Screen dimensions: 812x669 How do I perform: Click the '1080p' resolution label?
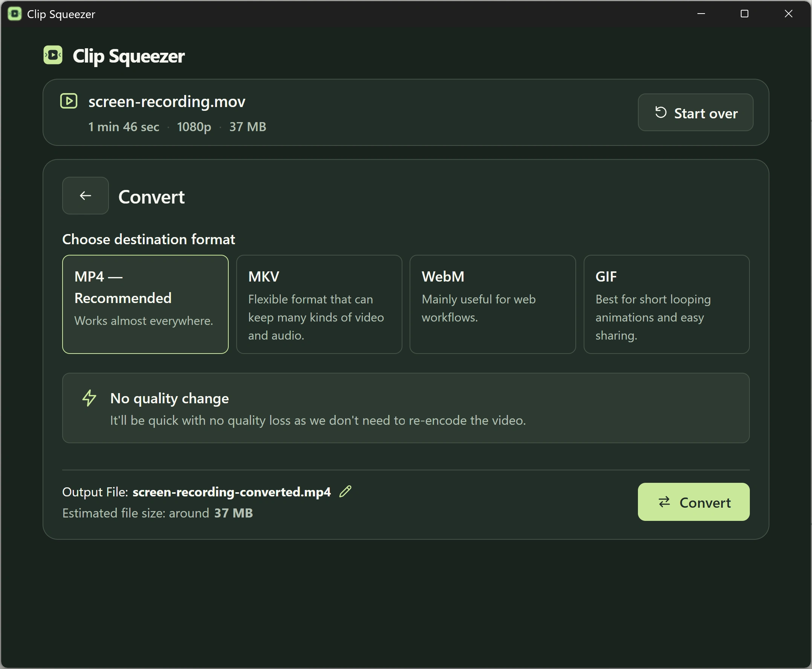pyautogui.click(x=194, y=127)
